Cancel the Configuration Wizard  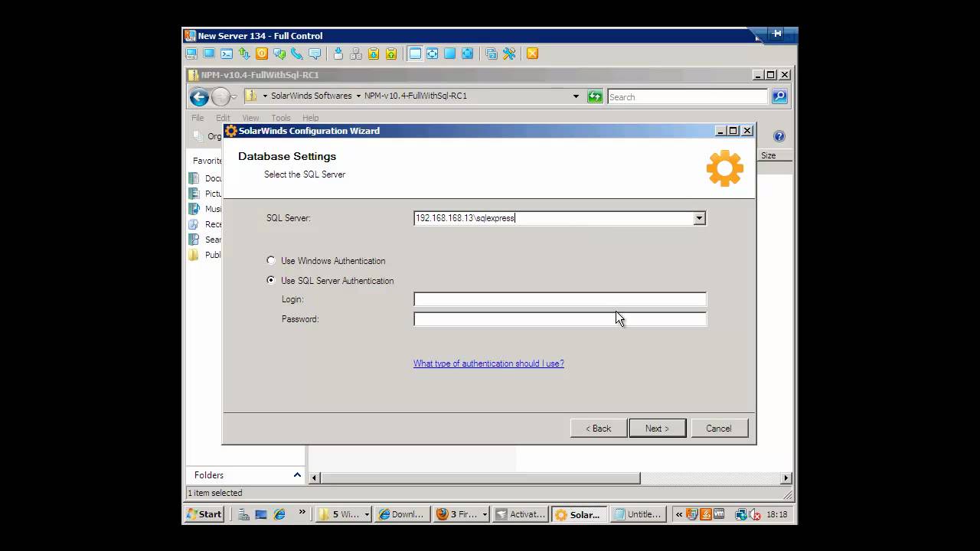pyautogui.click(x=719, y=429)
